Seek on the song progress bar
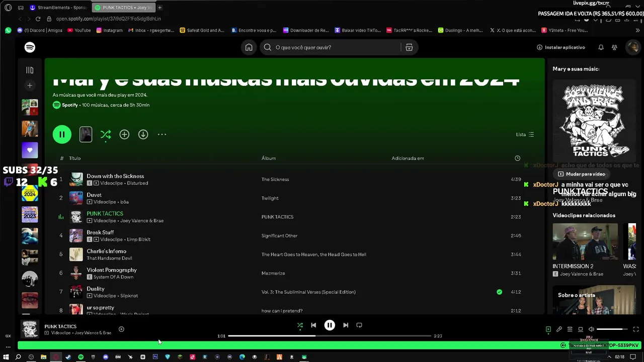 [x=330, y=336]
